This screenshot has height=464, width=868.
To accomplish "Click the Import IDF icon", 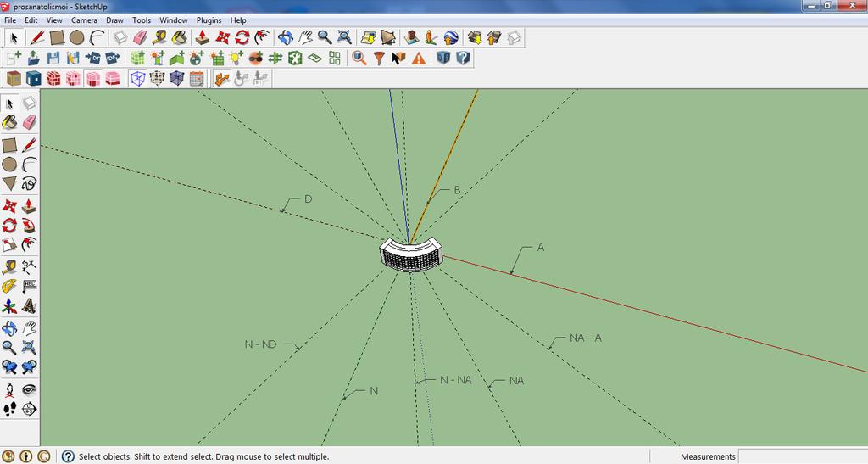I will point(93,58).
